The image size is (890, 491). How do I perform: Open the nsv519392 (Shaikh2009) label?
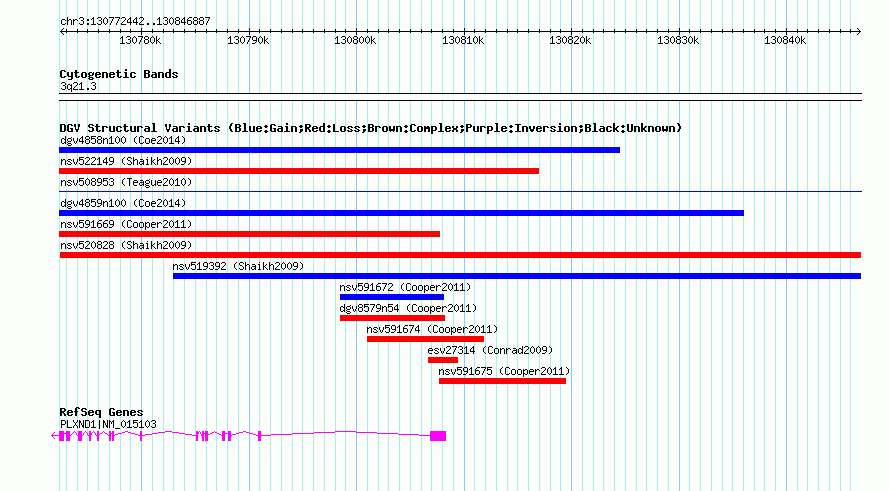click(238, 266)
